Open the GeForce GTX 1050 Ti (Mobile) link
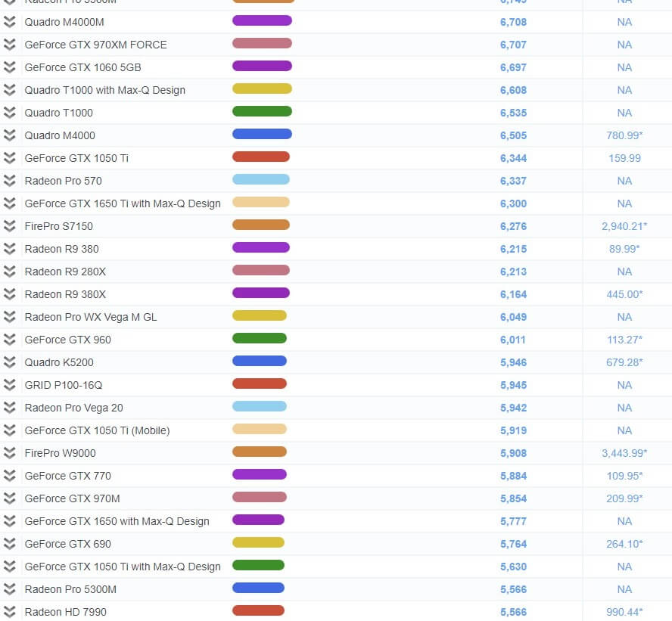 (x=98, y=430)
